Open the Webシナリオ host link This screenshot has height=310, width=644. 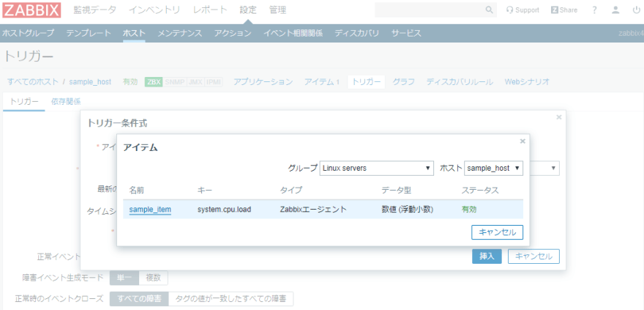click(x=527, y=82)
